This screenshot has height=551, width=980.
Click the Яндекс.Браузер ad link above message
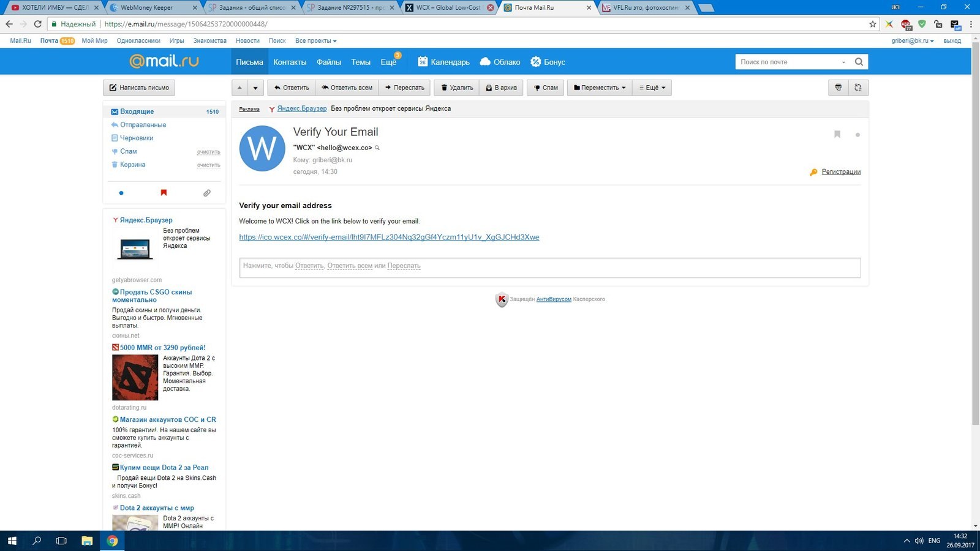click(302, 108)
